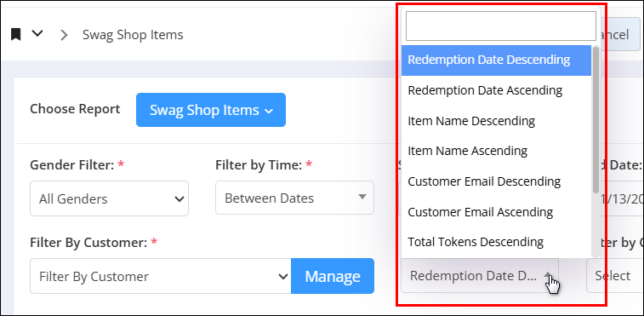Expand the chevron next to bookmark
Image resolution: width=644 pixels, height=316 pixels.
pos(37,34)
